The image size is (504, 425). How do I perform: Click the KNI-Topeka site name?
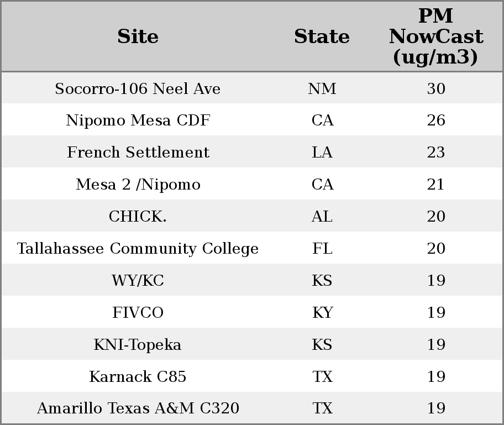click(x=138, y=345)
